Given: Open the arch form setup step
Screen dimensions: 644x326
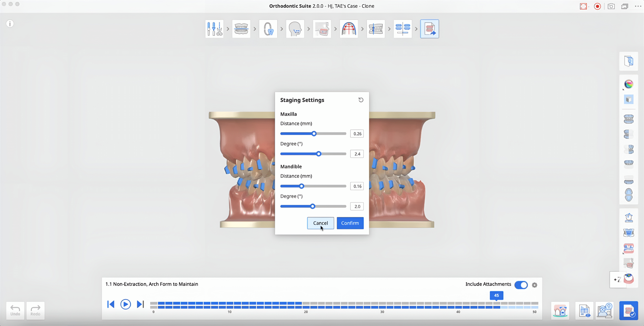Looking at the screenshot, I should (x=349, y=29).
